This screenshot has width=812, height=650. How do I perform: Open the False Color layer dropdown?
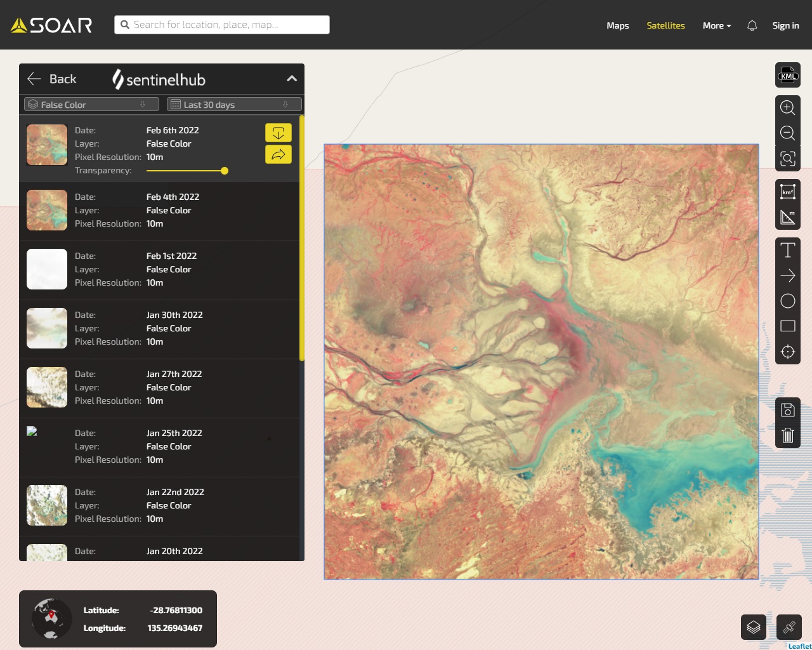tap(92, 104)
